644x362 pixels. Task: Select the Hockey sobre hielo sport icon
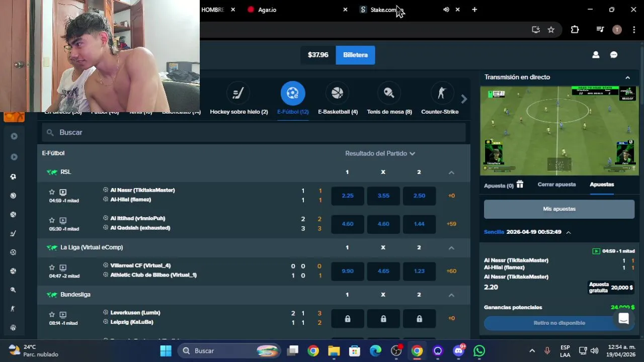click(238, 94)
